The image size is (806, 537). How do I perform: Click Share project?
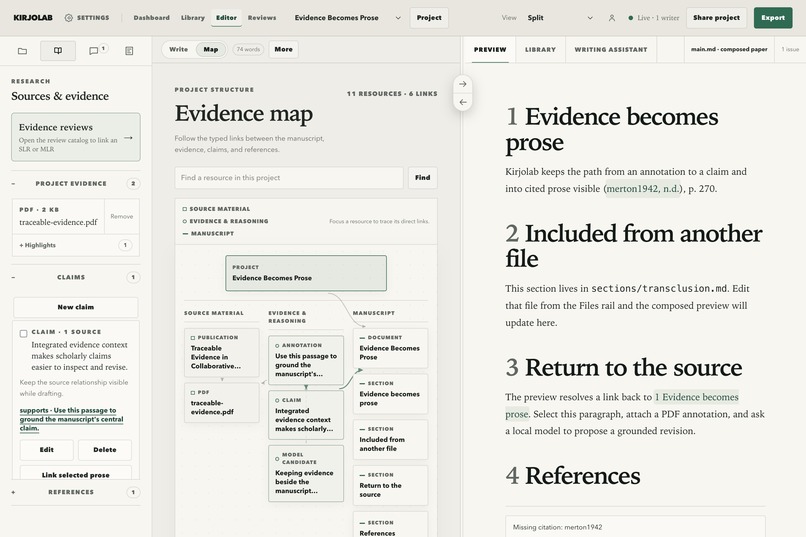coord(717,18)
